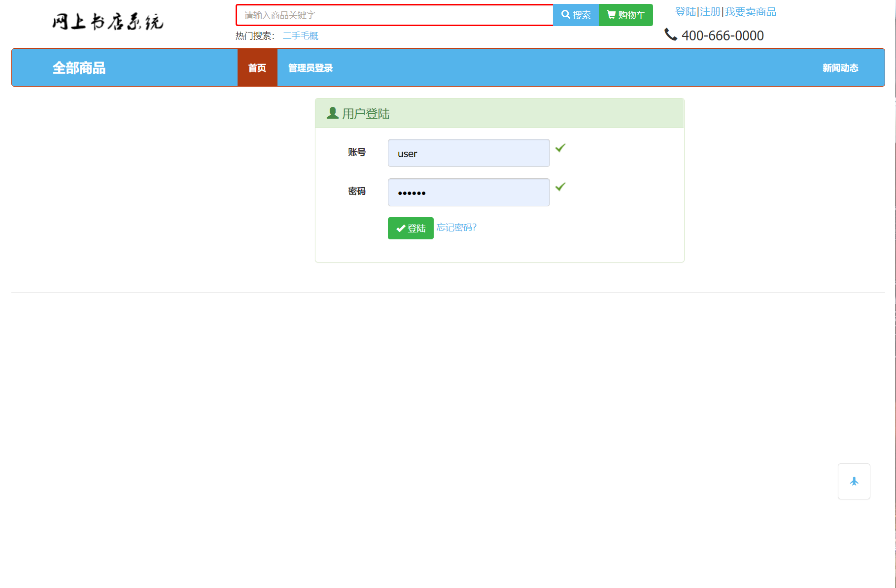
Task: Click the magnifier search icon
Action: (566, 15)
